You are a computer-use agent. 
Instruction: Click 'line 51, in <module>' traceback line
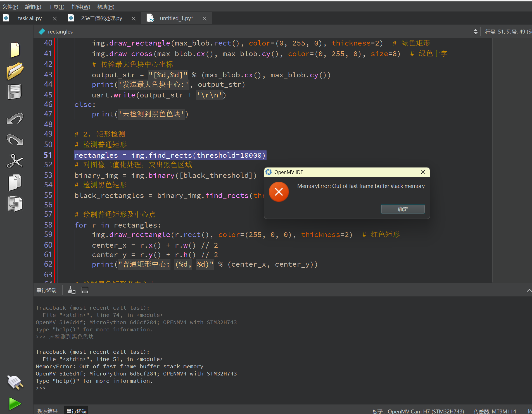coord(103,359)
